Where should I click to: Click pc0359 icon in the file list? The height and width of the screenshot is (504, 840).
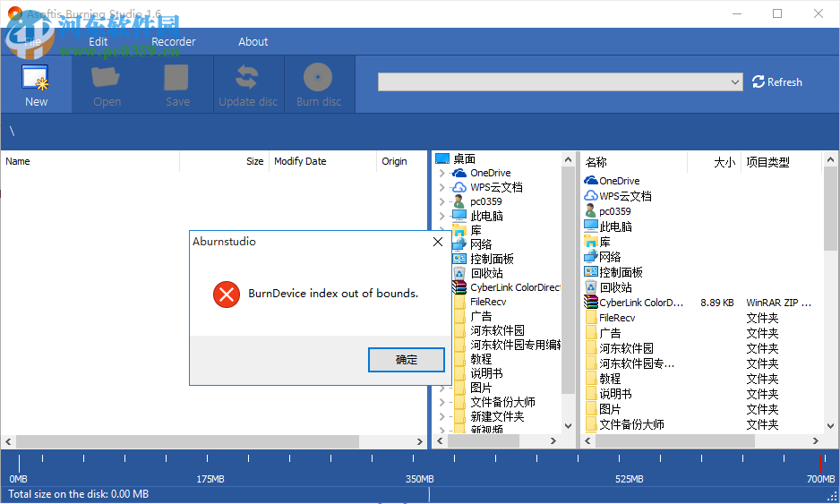coord(591,211)
